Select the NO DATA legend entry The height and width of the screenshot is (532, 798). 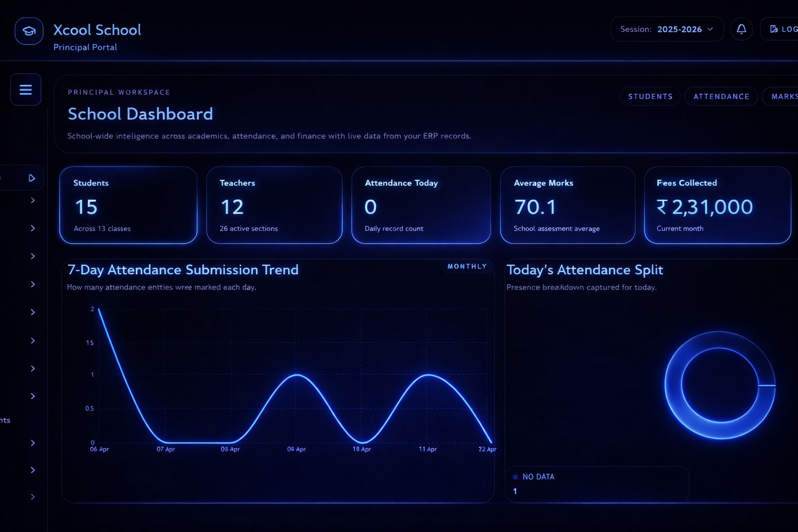coord(538,476)
